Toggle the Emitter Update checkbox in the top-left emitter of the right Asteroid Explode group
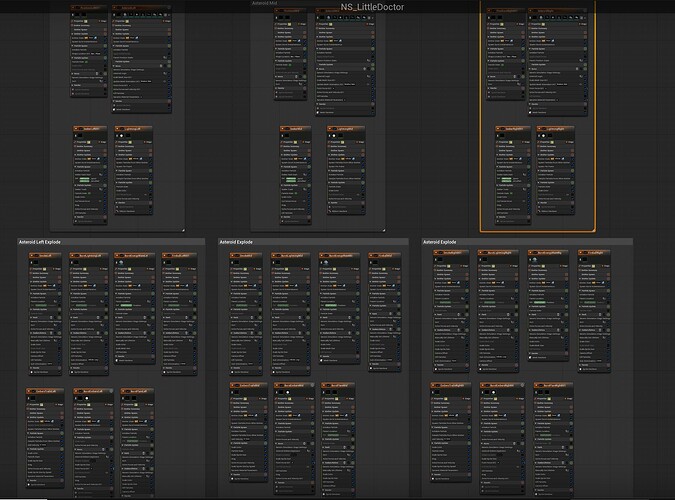675x500 pixels. 469,278
